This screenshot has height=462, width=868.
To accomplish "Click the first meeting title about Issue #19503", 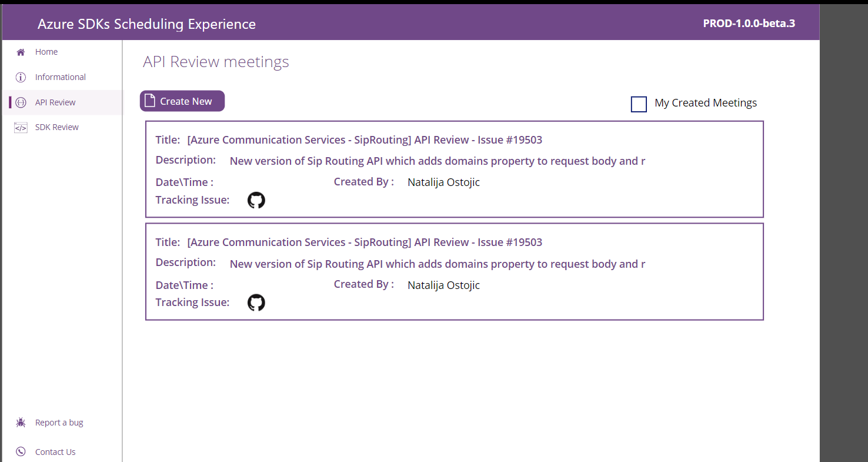I will click(365, 139).
